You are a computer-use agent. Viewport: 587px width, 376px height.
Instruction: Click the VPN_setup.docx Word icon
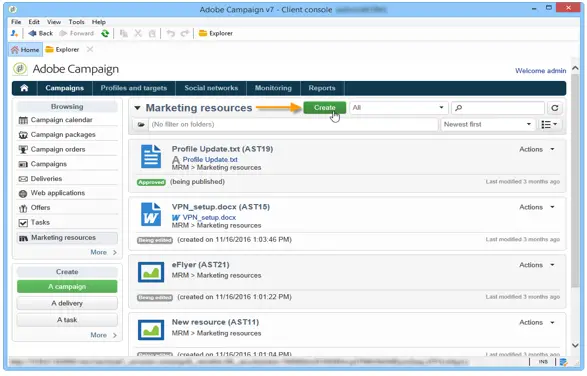(x=151, y=214)
